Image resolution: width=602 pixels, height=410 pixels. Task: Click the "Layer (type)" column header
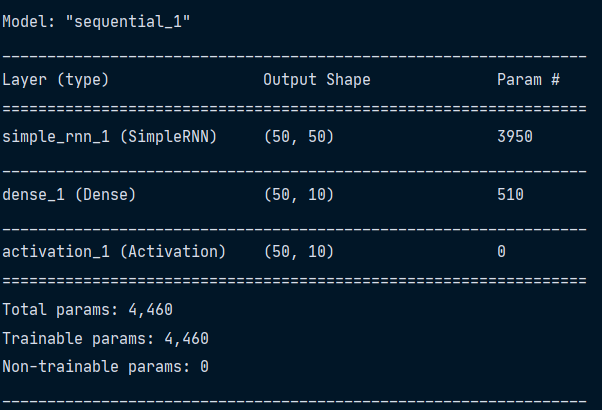point(56,79)
